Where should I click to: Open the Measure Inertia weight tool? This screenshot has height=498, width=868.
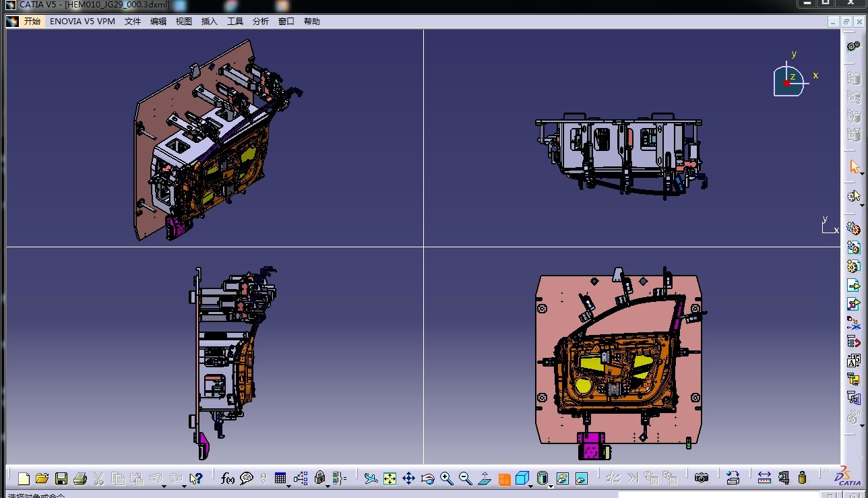pos(802,478)
